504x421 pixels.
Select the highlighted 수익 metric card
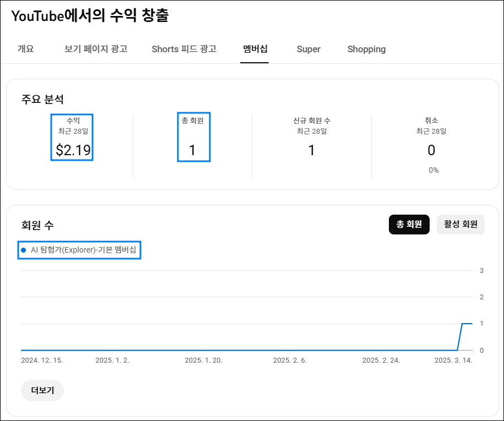coord(72,137)
